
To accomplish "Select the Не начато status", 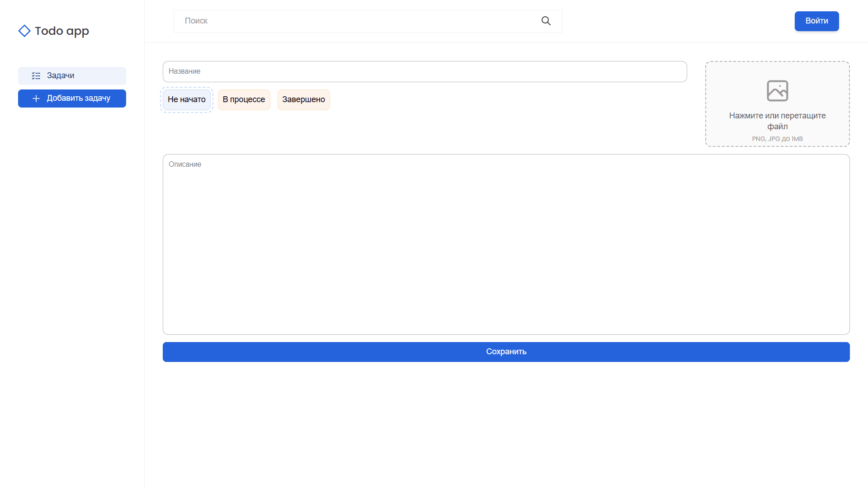I will point(187,100).
